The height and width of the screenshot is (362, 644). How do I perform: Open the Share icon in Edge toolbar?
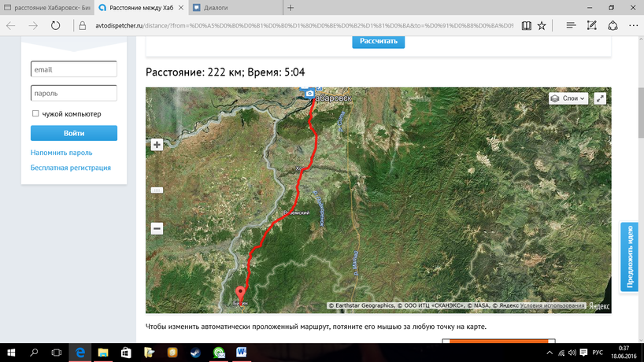(613, 26)
